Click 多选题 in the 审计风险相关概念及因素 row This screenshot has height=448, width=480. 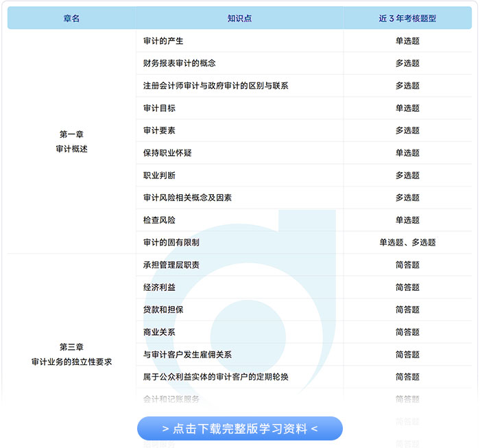[x=407, y=198]
